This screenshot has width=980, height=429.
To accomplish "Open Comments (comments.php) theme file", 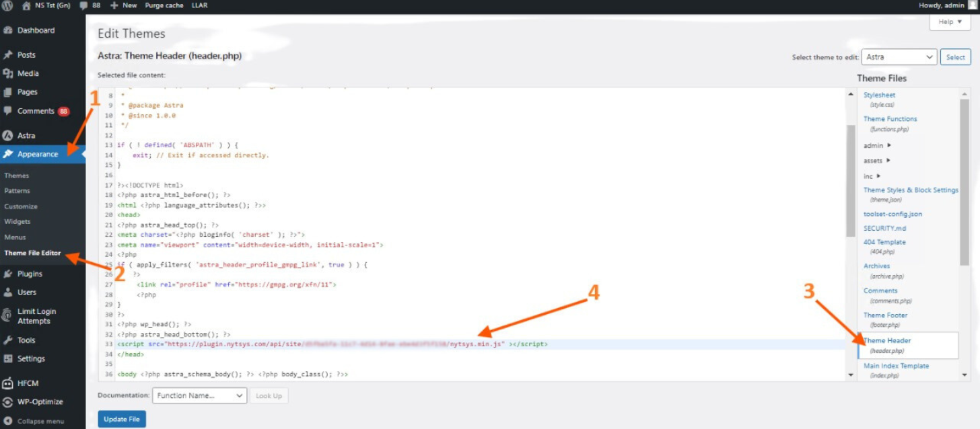I will [x=888, y=296].
